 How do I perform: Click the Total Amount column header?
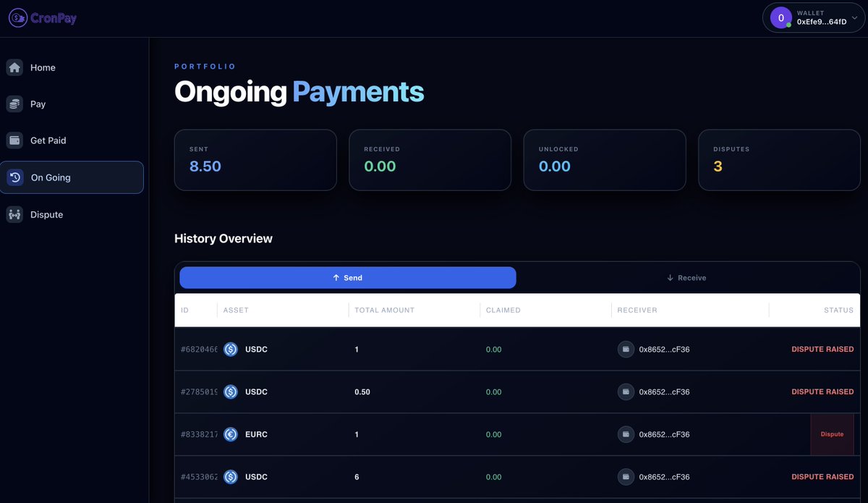pos(385,310)
